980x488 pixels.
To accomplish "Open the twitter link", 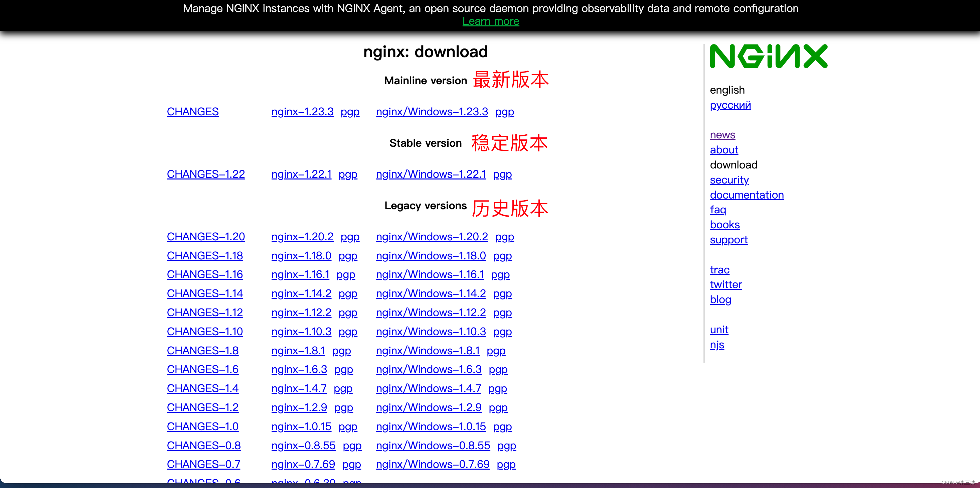I will coord(726,284).
